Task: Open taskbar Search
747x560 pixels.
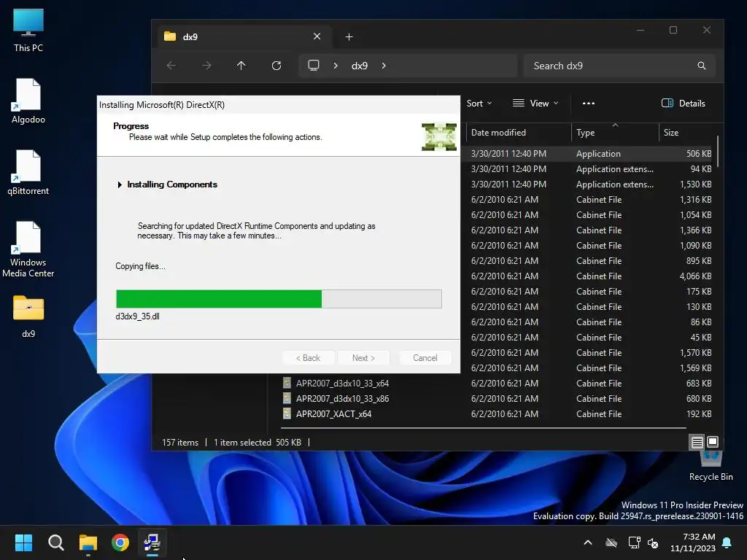Action: coord(55,542)
